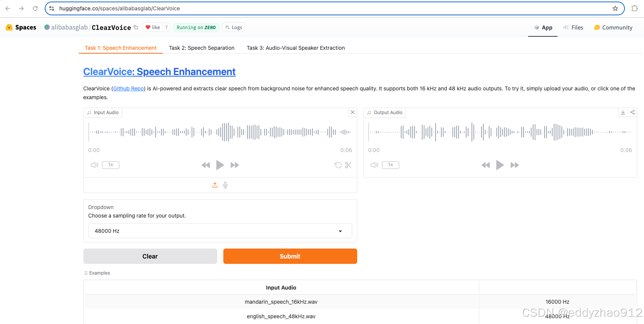Open ClearVoice: Speech Enhancement heading link

pos(159,72)
